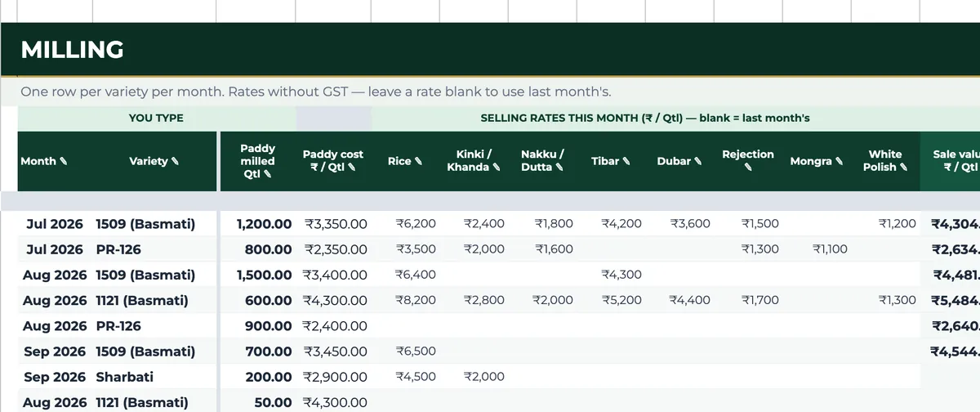The height and width of the screenshot is (412, 980).
Task: Click the pencil icon beside Month header
Action: click(x=65, y=162)
